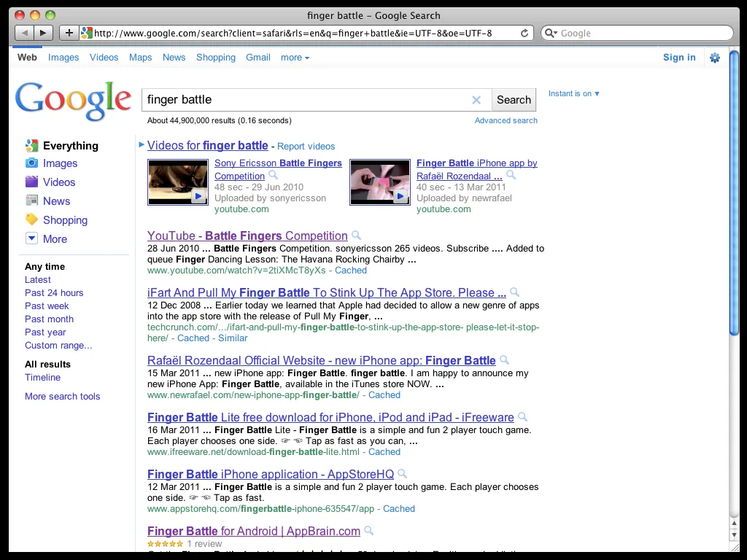Click preview magnifier beside iFart result
This screenshot has height=560, width=747.
(514, 292)
